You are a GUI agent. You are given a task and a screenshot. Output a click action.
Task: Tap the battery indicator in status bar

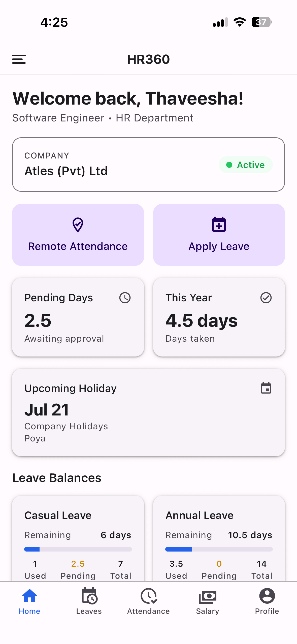pyautogui.click(x=262, y=22)
